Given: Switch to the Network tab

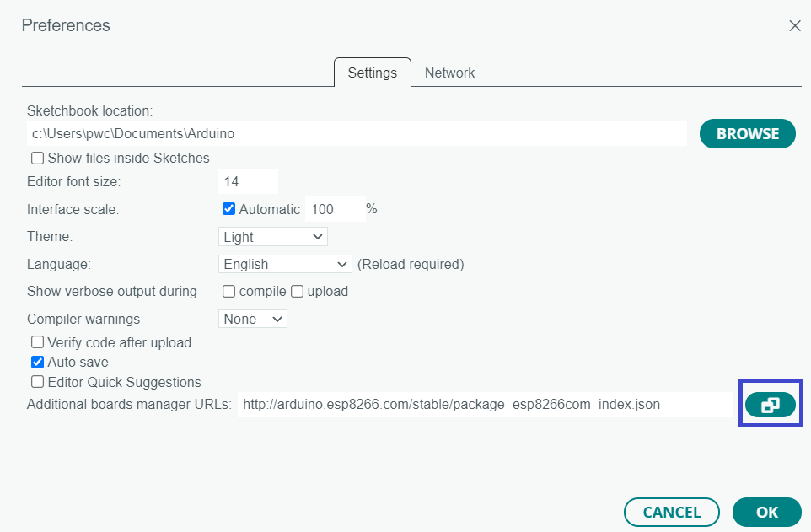Looking at the screenshot, I should (x=449, y=73).
